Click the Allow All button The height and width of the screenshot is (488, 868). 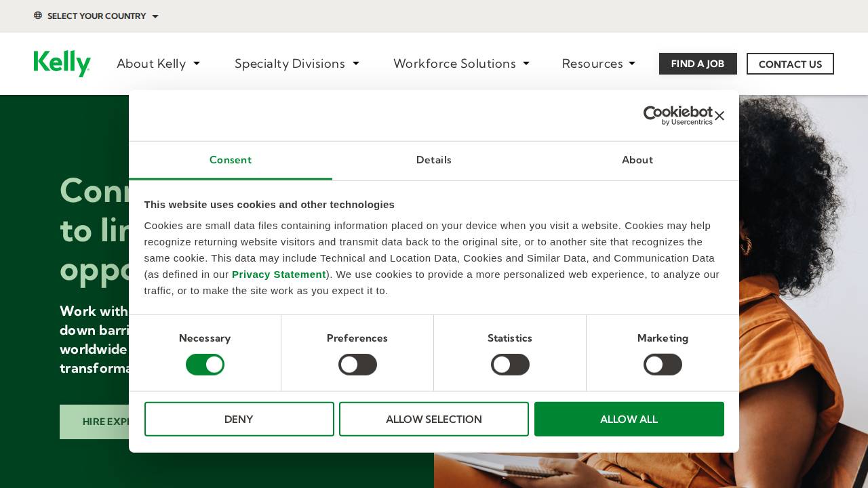pyautogui.click(x=629, y=419)
